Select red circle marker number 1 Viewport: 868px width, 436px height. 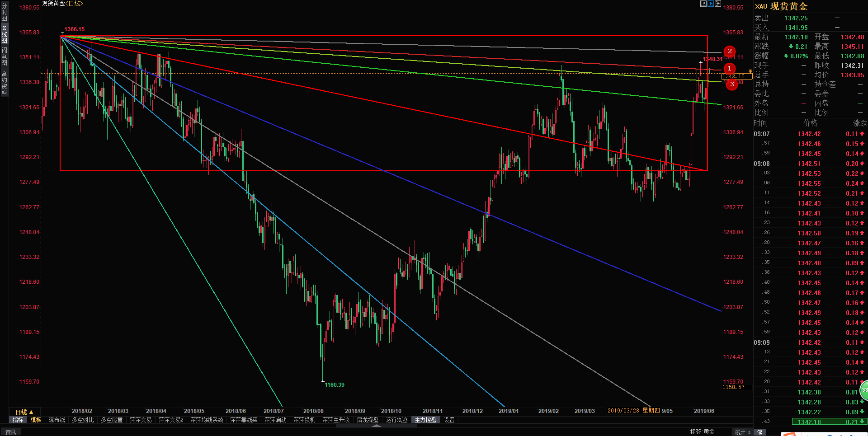click(x=729, y=68)
